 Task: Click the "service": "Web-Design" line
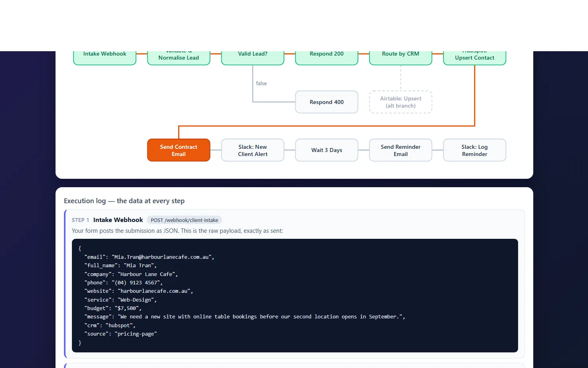pos(121,300)
